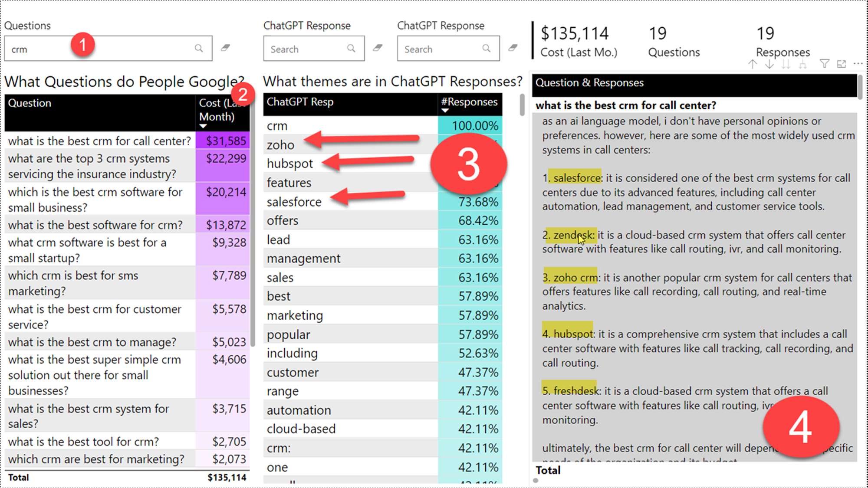Click expand all down hierarchy icon
The image size is (868, 488).
click(x=803, y=64)
